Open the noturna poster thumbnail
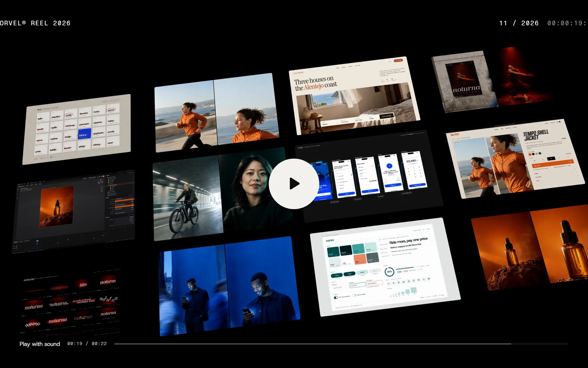The height and width of the screenshot is (368, 588). pyautogui.click(x=492, y=80)
